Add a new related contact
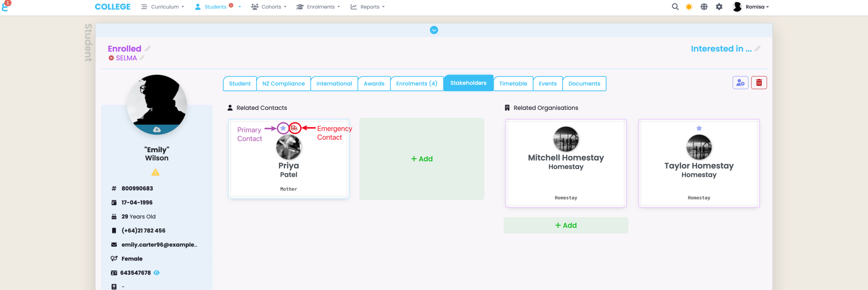868x290 pixels. tap(422, 159)
